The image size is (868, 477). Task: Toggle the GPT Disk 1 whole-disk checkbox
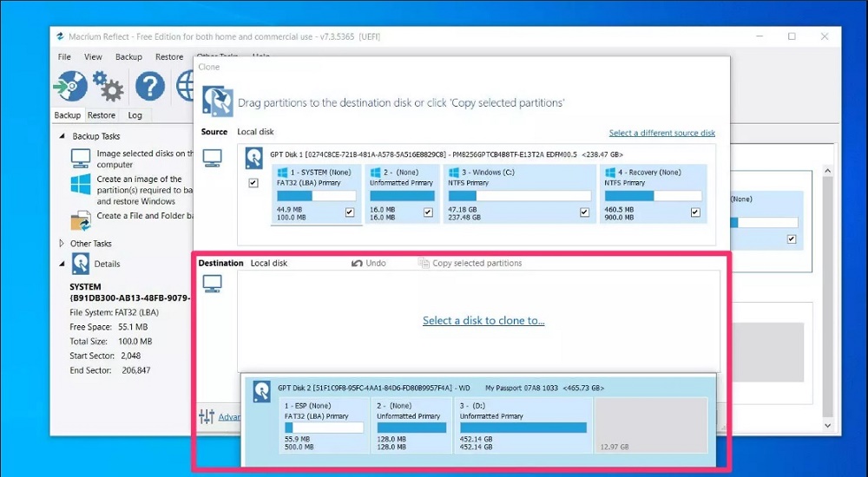coord(253,183)
